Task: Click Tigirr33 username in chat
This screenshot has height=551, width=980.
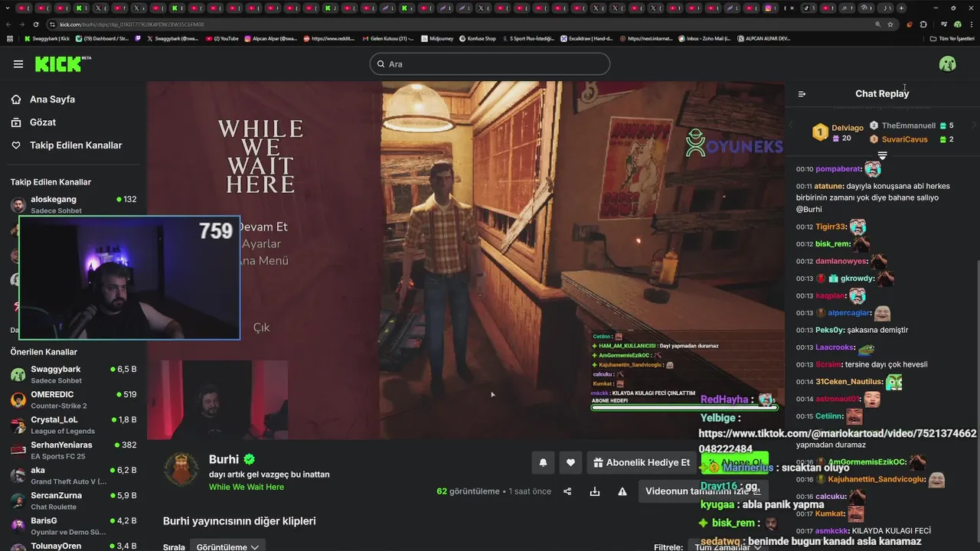Action: 831,227
